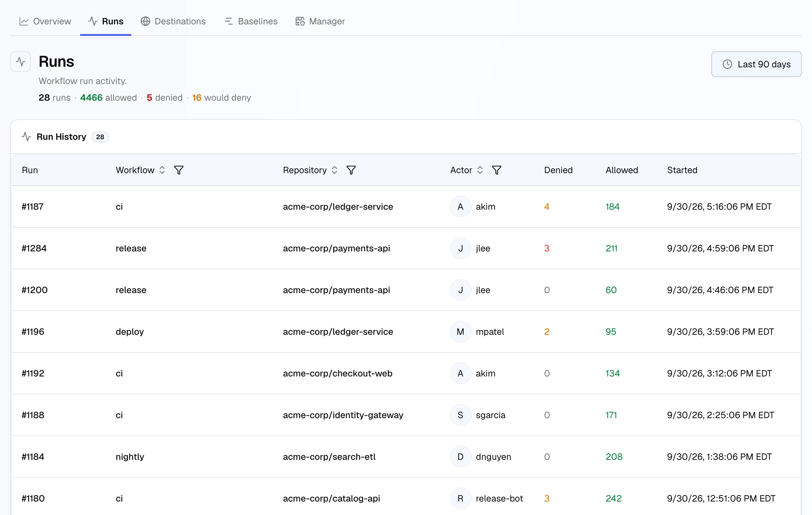Click actor name mpatel
Screen dimensions: 812x515
click(x=490, y=332)
